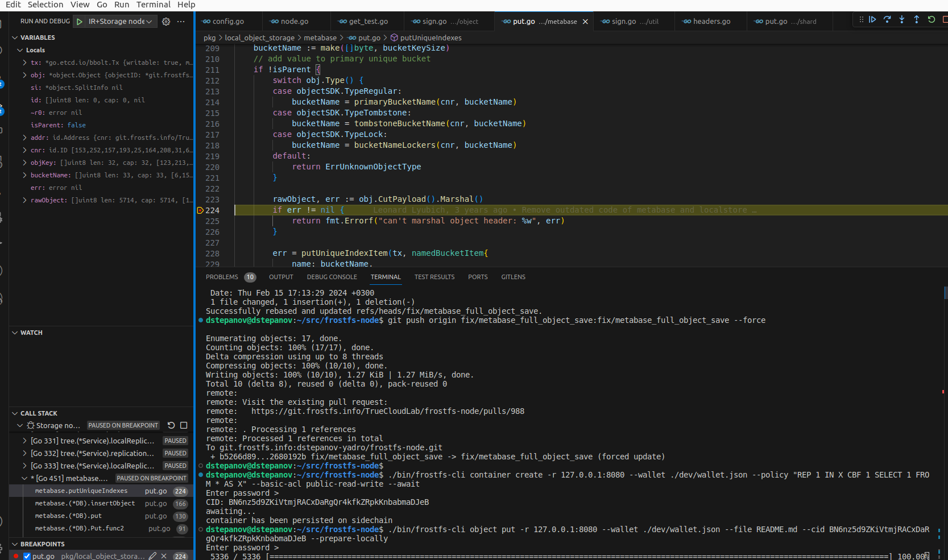The height and width of the screenshot is (560, 948).
Task: Expand the addr variable
Action: point(24,138)
